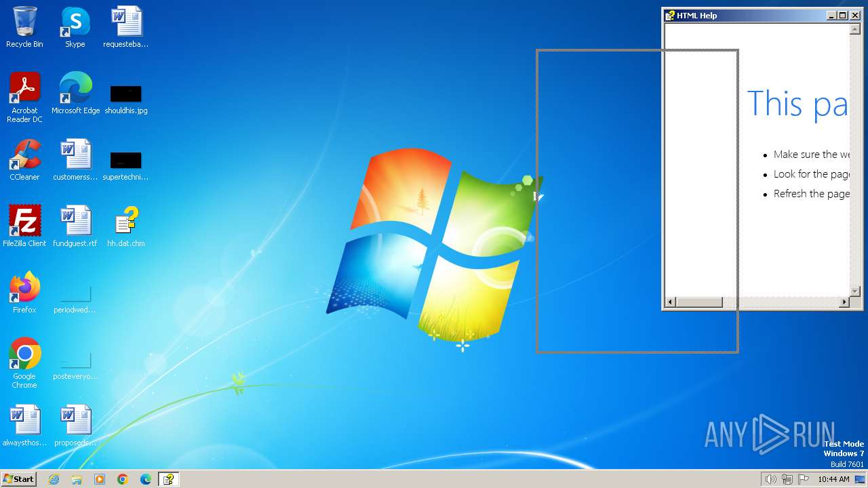Viewport: 868px width, 488px height.
Task: Launch Google Chrome desktop shortcut
Action: tap(24, 363)
